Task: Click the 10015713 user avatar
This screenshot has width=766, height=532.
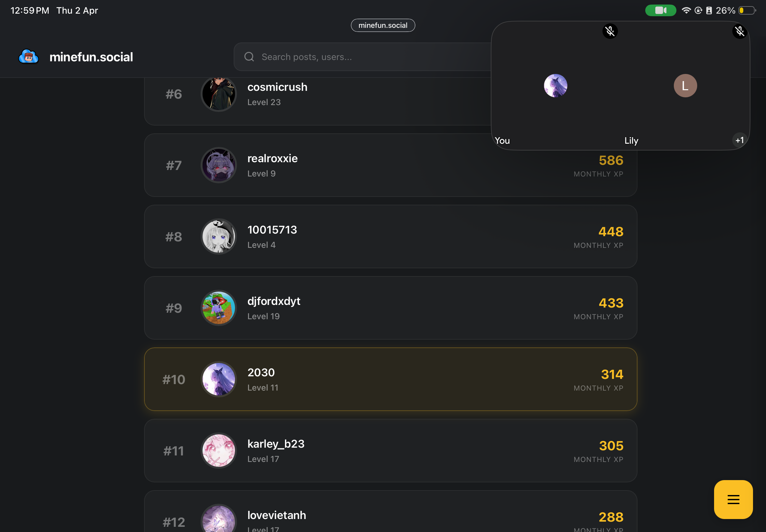Action: pyautogui.click(x=219, y=237)
